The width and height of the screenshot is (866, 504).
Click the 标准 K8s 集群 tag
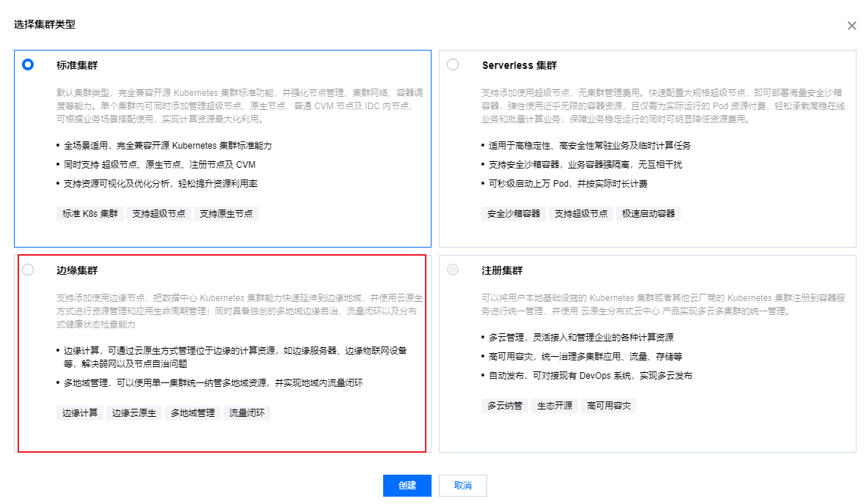pyautogui.click(x=89, y=214)
